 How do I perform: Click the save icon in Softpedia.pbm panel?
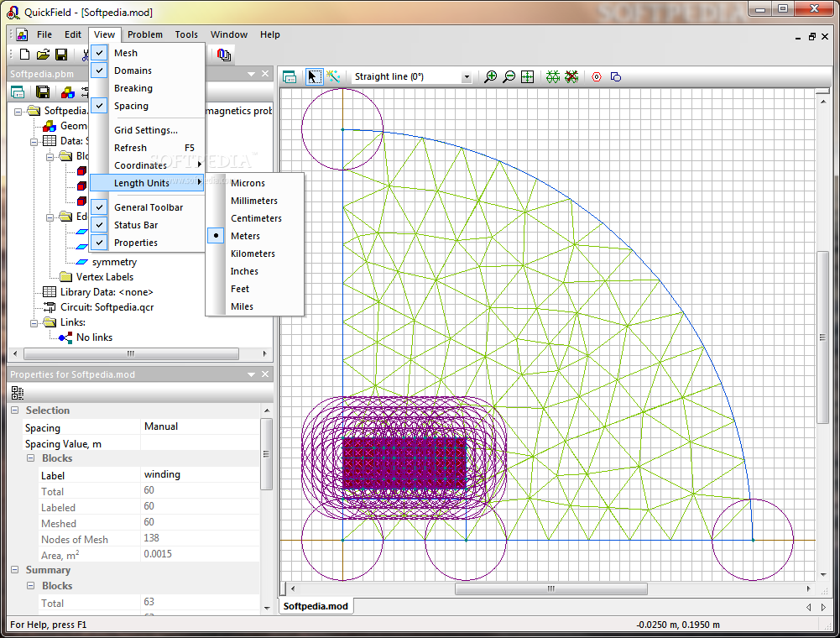43,92
